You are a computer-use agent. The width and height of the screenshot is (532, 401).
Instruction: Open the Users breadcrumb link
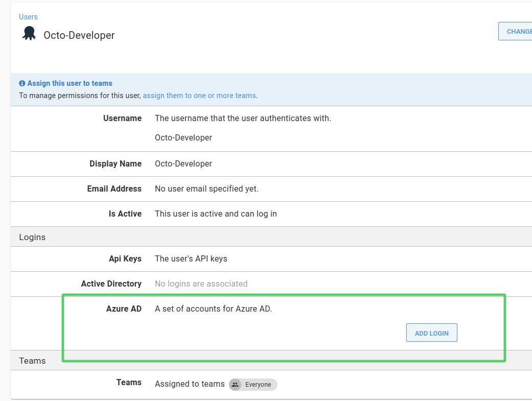(x=28, y=17)
